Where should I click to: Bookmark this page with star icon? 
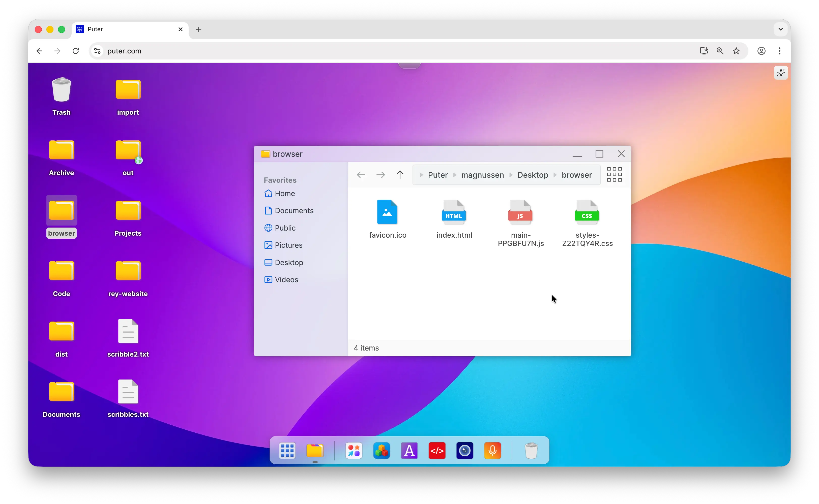coord(736,51)
